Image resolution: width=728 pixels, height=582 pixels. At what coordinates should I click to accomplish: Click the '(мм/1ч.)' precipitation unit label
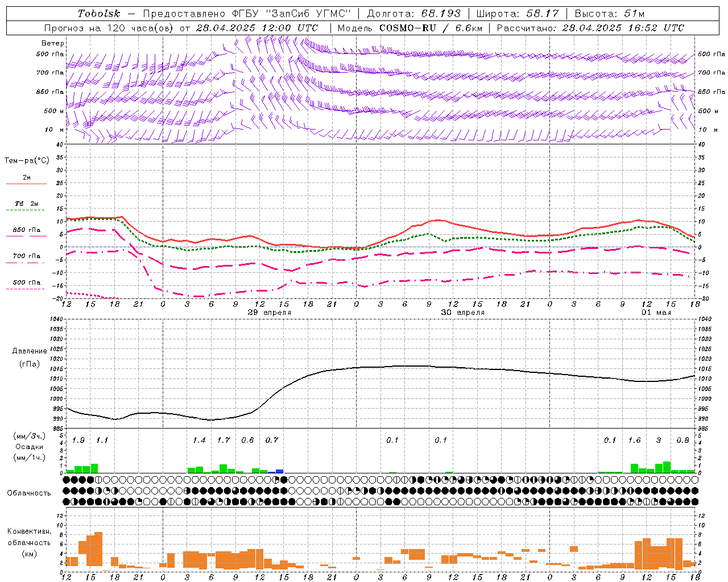click(x=30, y=458)
